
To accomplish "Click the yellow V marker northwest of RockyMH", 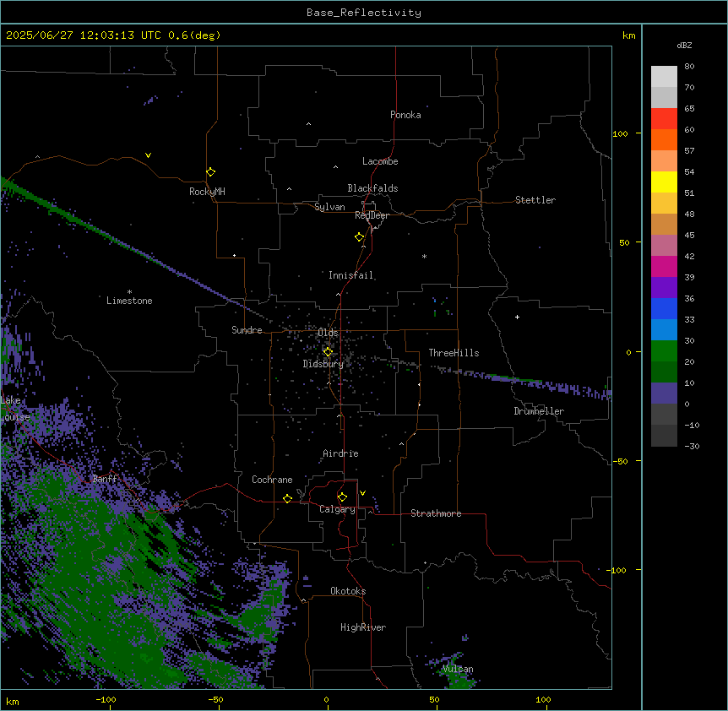I will 148,155.
